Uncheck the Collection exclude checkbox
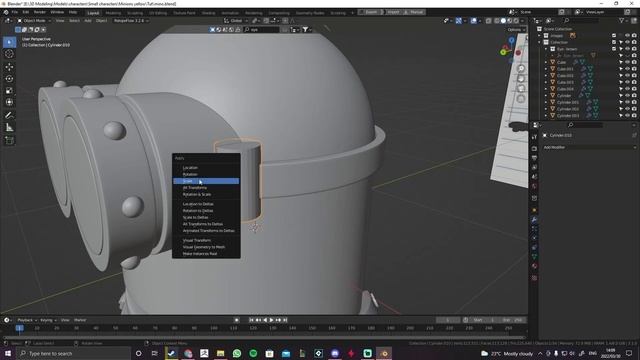Image resolution: width=640 pixels, height=360 pixels. pos(614,42)
